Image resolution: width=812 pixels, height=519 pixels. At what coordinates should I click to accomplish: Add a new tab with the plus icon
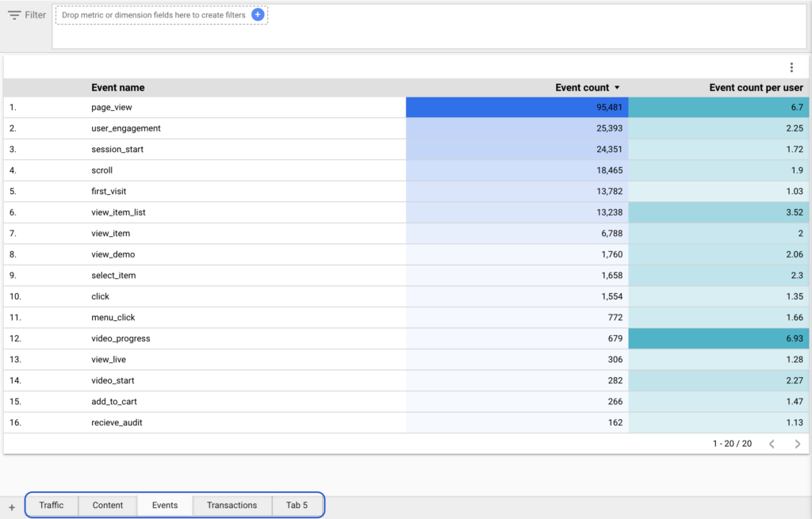(x=12, y=508)
